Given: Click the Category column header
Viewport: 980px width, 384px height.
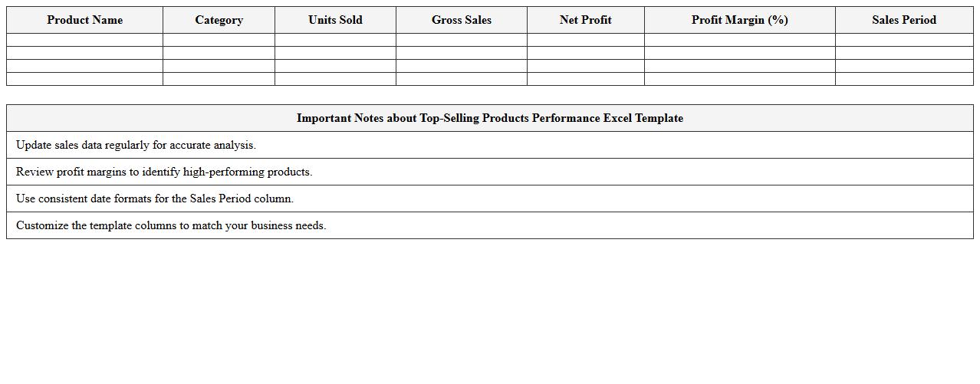Looking at the screenshot, I should pos(219,20).
